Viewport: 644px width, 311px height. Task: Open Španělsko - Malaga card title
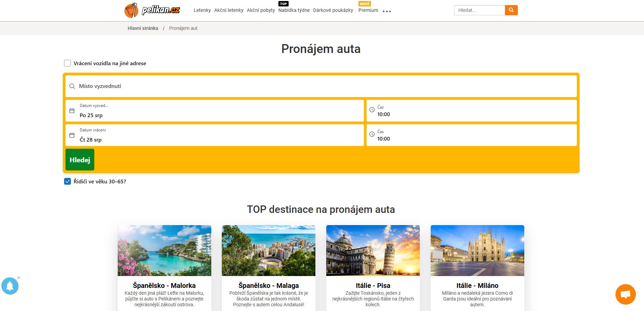269,286
